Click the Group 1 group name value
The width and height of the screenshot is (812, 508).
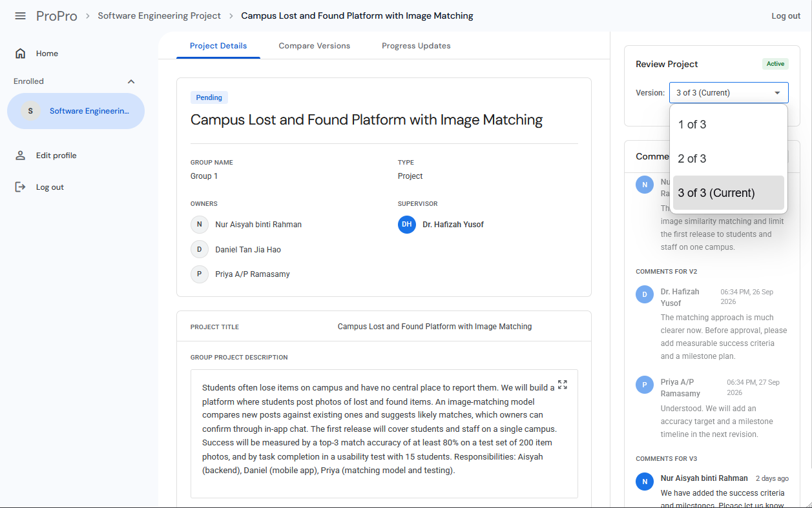pos(204,176)
